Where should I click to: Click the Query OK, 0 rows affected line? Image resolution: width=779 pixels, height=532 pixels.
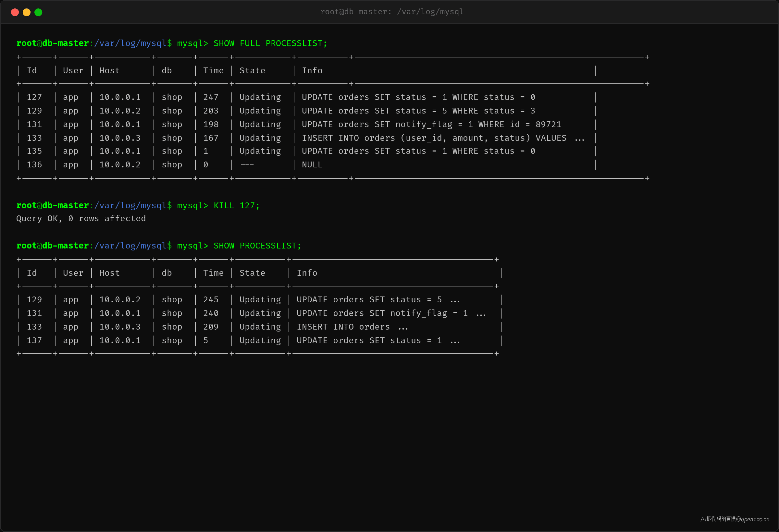tap(81, 219)
